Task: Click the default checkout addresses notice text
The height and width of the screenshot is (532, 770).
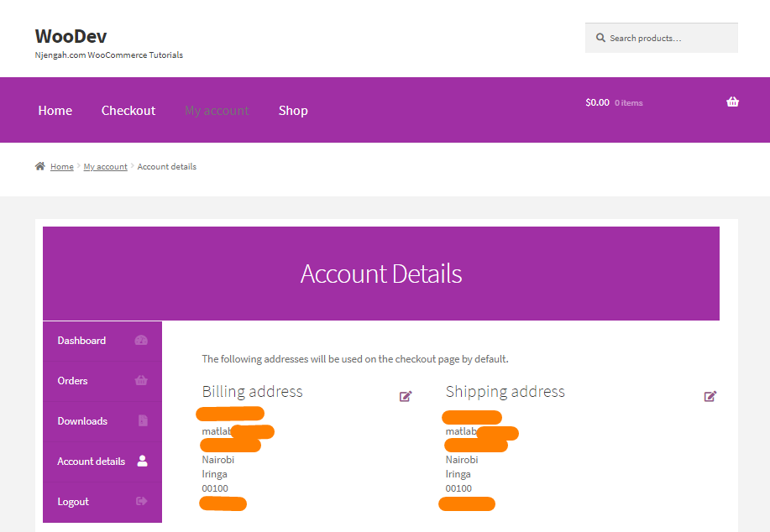Action: [x=355, y=359]
